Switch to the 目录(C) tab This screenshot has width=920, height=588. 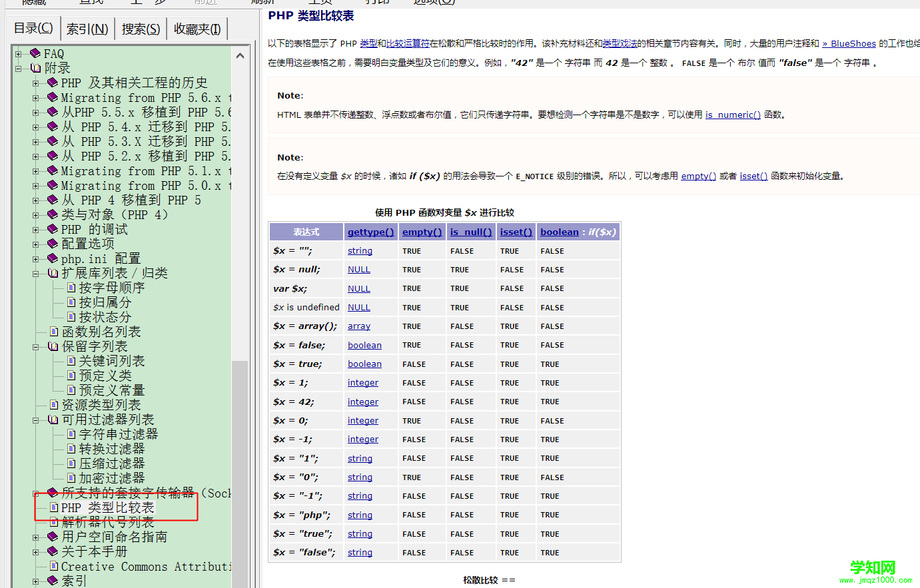tap(34, 28)
